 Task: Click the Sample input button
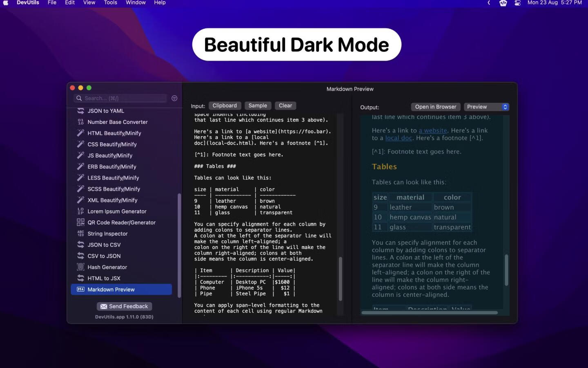point(258,105)
